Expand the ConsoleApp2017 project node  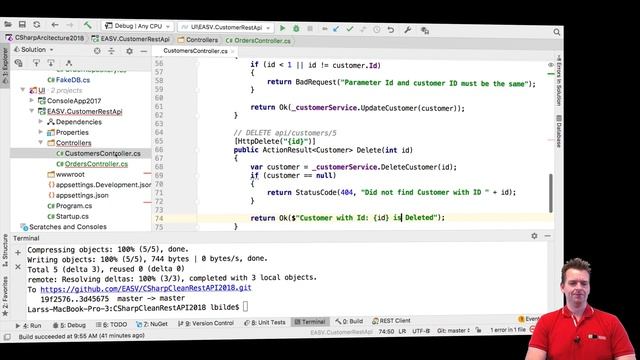(x=32, y=100)
